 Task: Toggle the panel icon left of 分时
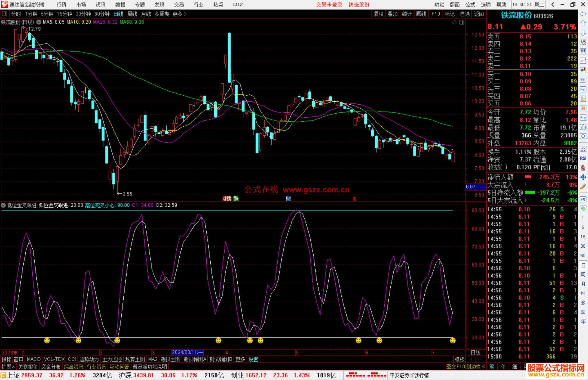4,14
